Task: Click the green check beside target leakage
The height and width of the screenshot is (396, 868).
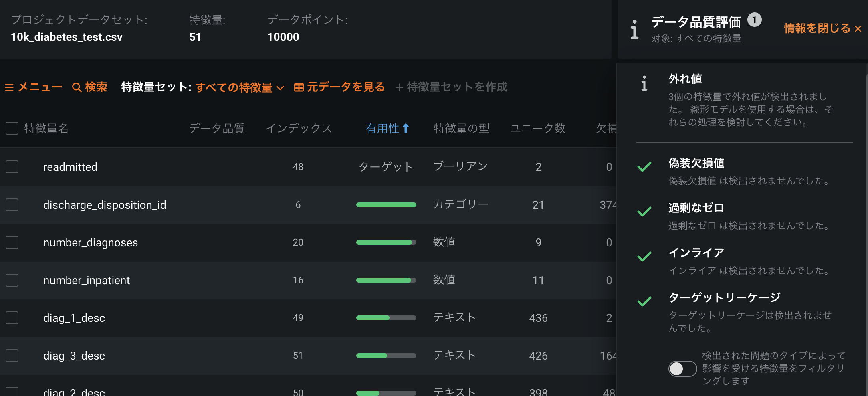Action: click(644, 301)
